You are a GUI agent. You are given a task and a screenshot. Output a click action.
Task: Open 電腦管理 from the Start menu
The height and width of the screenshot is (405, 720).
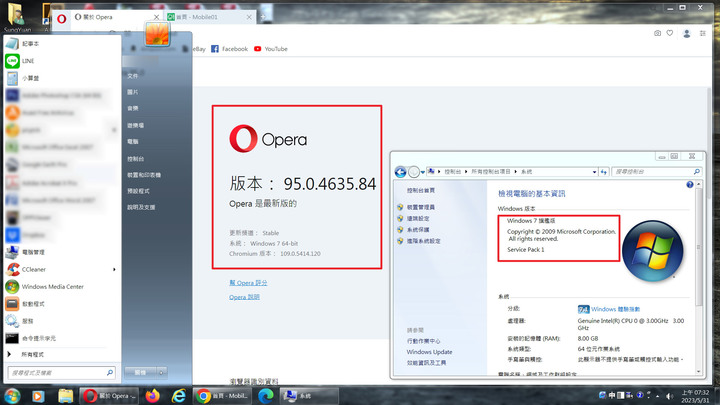(x=60, y=252)
